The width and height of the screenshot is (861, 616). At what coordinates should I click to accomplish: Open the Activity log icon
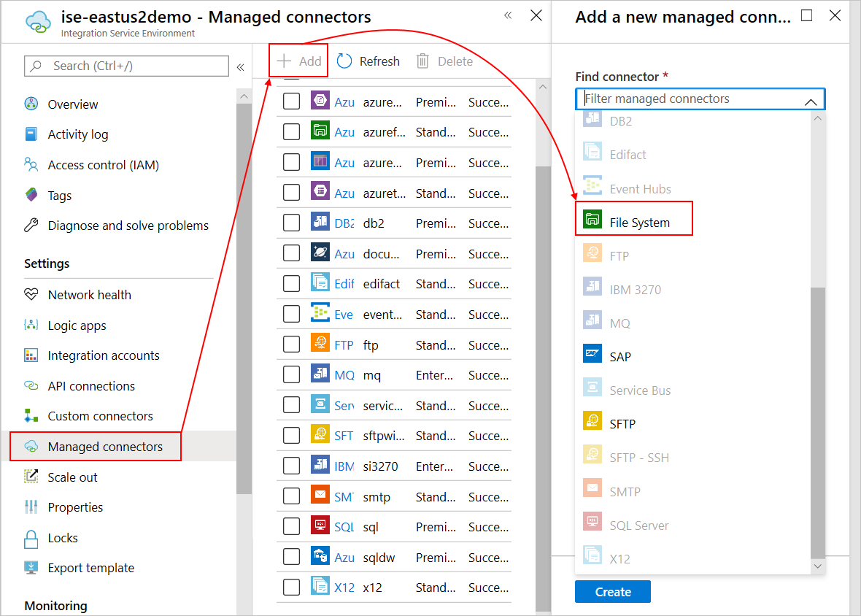(x=31, y=134)
